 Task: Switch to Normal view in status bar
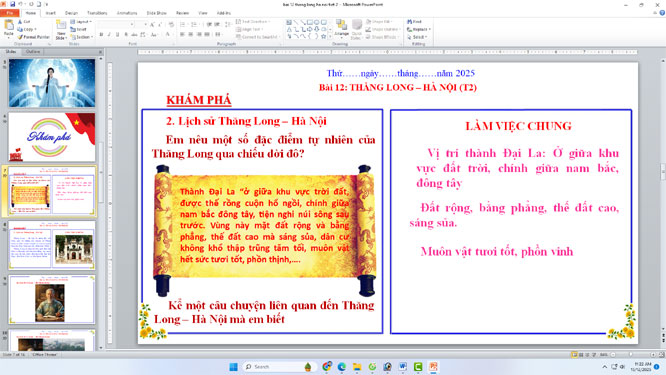[574, 355]
